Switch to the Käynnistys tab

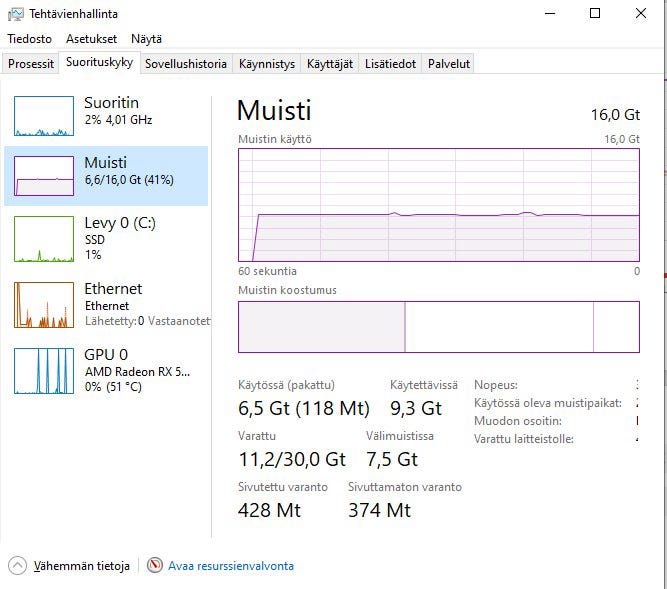(x=267, y=64)
